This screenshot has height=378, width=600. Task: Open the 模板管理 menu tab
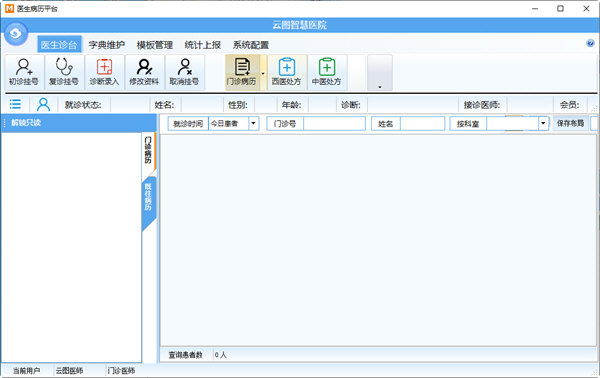coord(155,45)
